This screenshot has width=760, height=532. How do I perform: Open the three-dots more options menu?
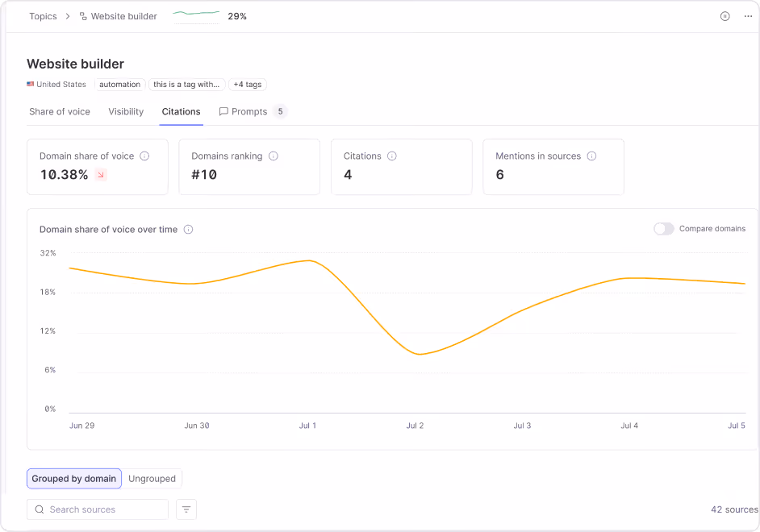pyautogui.click(x=748, y=16)
